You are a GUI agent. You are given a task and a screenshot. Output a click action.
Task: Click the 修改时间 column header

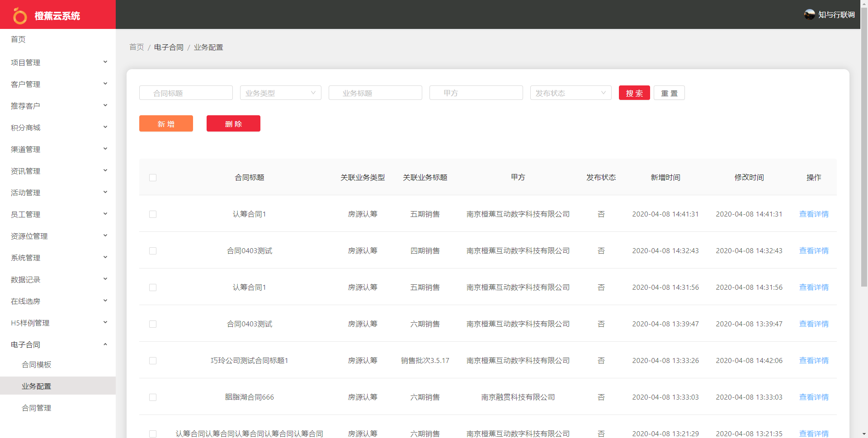[x=749, y=178]
